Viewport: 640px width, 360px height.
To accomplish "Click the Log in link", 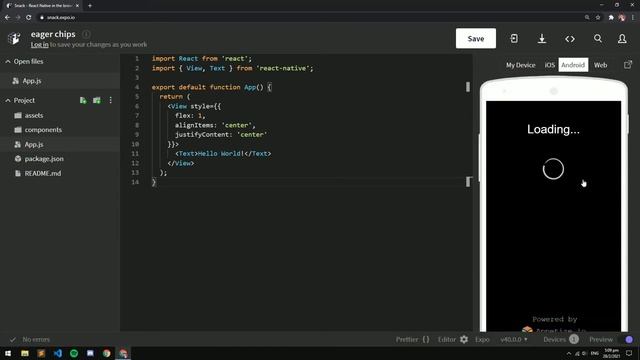I will coord(40,44).
